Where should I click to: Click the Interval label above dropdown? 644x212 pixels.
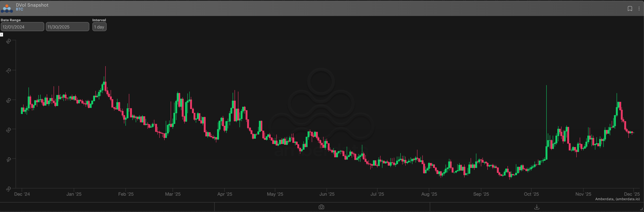click(99, 20)
